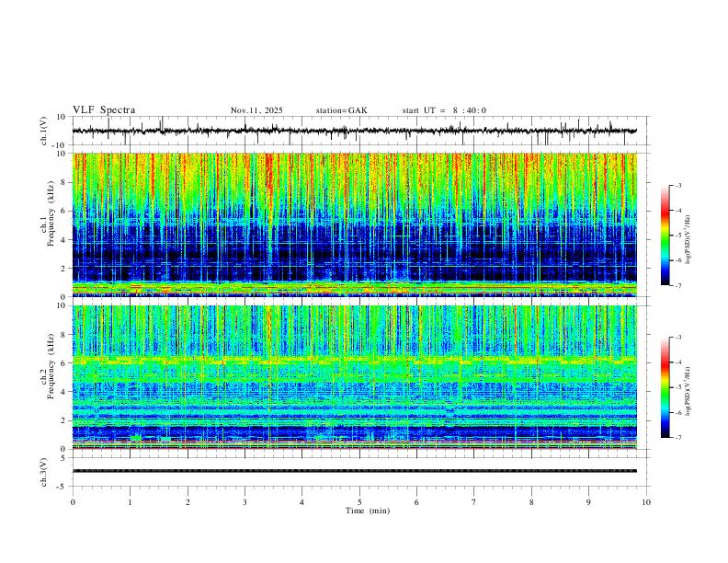Click the upper colorbar's "log(PSD)(V²/Hz)" label
The image size is (728, 563).
pyautogui.click(x=688, y=240)
